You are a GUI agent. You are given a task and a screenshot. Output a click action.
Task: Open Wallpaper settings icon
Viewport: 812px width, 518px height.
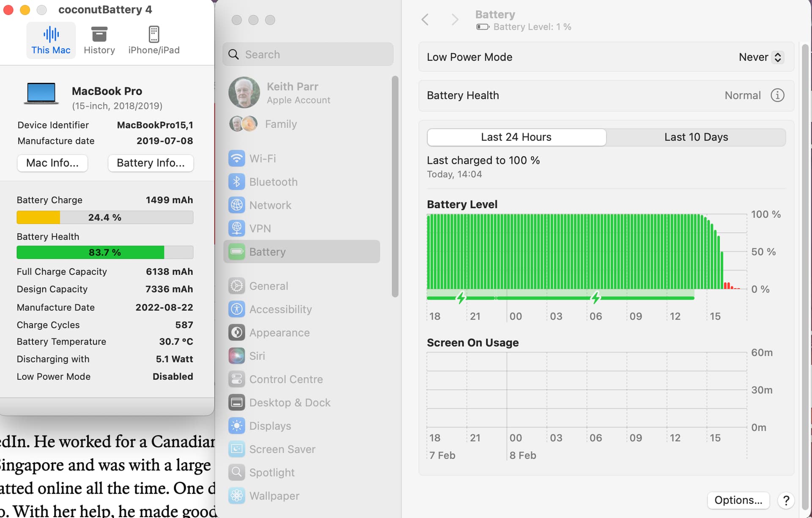pos(237,496)
